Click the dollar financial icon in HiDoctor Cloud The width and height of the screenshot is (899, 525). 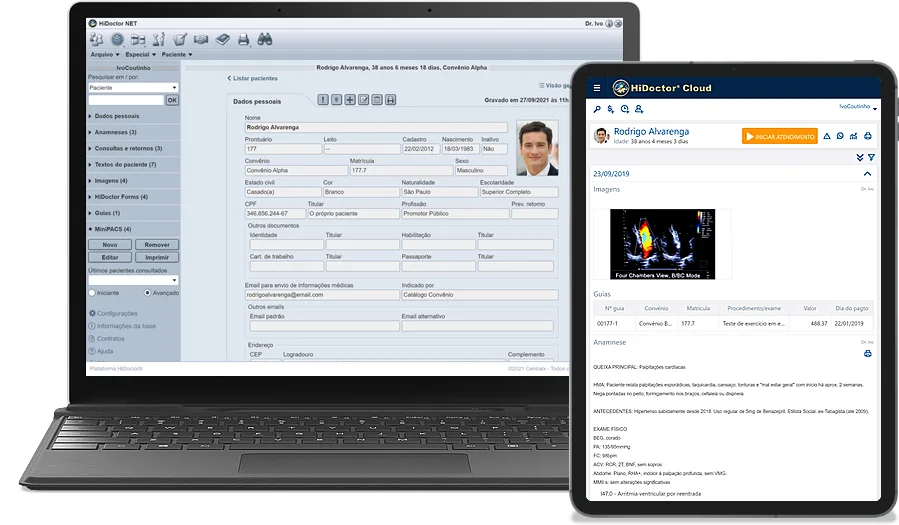[x=611, y=109]
